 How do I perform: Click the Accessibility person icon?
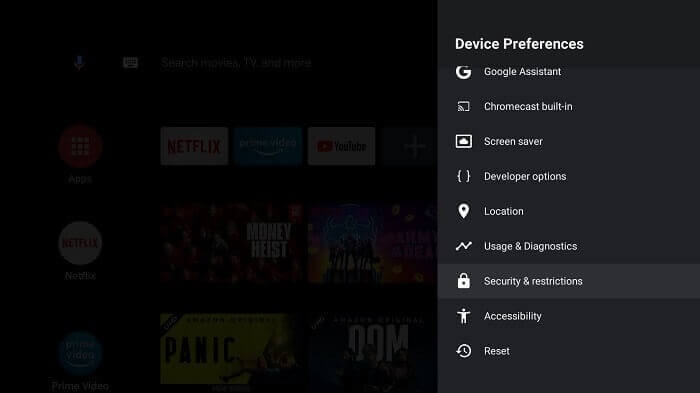(463, 316)
